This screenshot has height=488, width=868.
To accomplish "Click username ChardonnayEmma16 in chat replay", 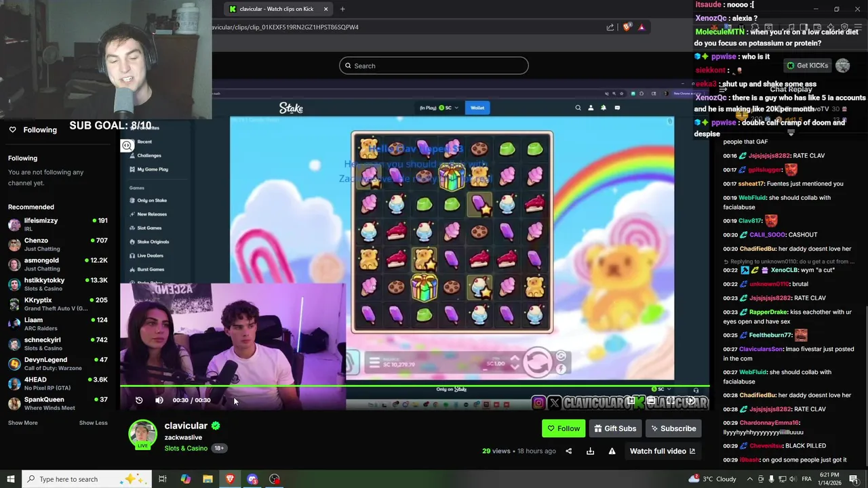I will pos(770,422).
